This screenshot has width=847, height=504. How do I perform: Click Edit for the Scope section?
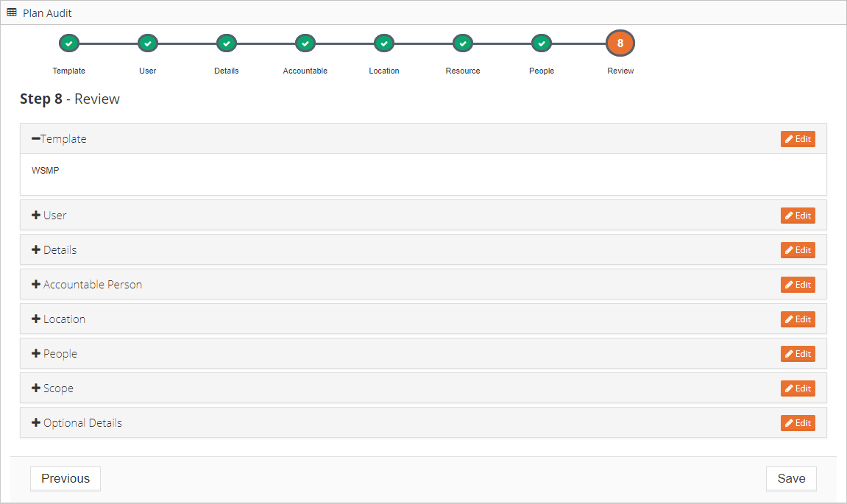coord(798,388)
